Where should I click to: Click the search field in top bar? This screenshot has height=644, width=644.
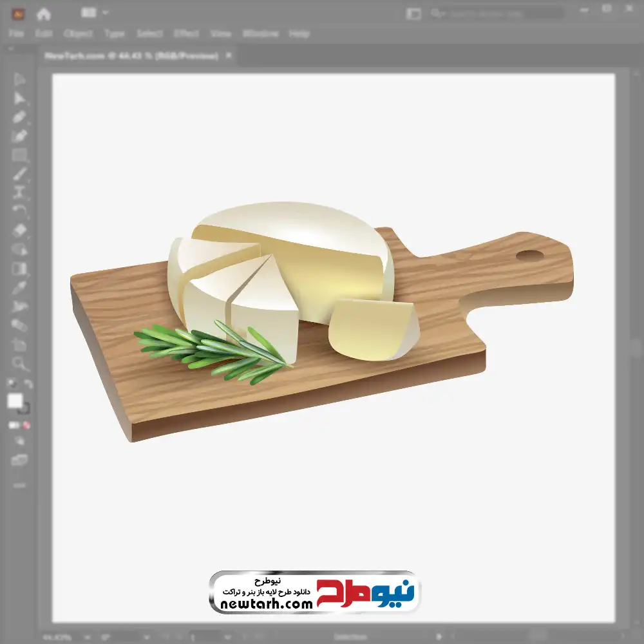[496, 13]
